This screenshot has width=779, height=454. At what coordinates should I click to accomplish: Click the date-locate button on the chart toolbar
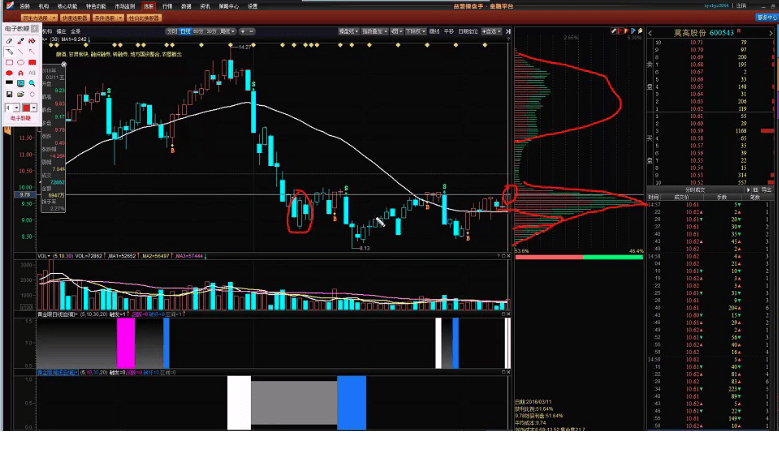[x=468, y=31]
